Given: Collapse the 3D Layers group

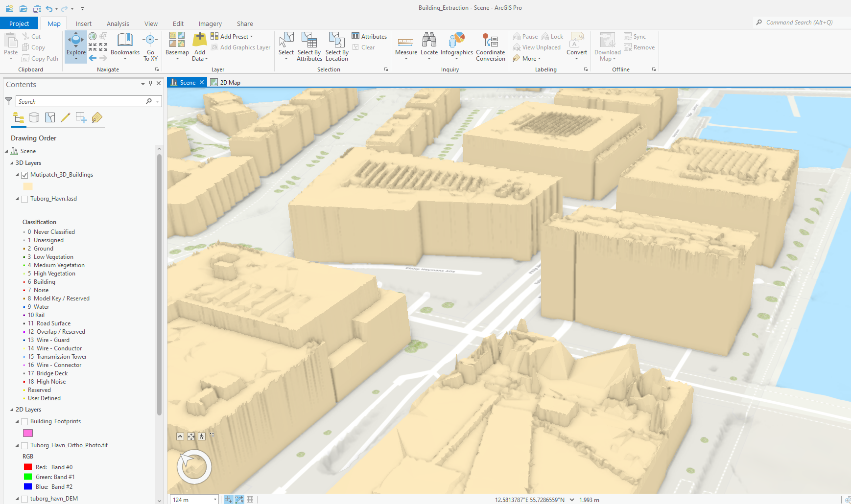Looking at the screenshot, I should point(11,162).
